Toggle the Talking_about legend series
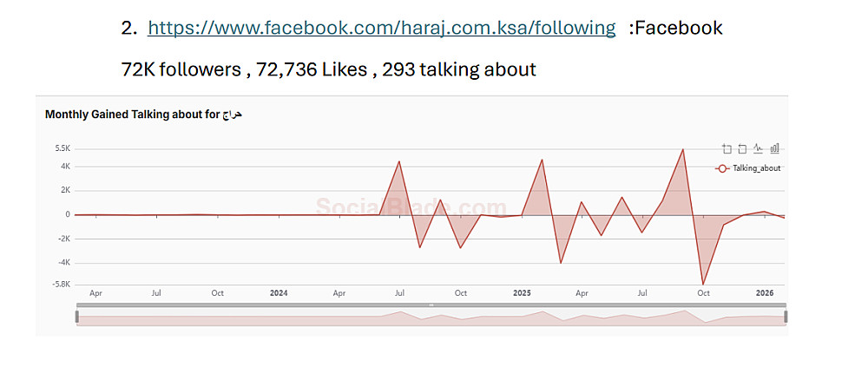Viewport: 868px width, 380px height. click(748, 168)
